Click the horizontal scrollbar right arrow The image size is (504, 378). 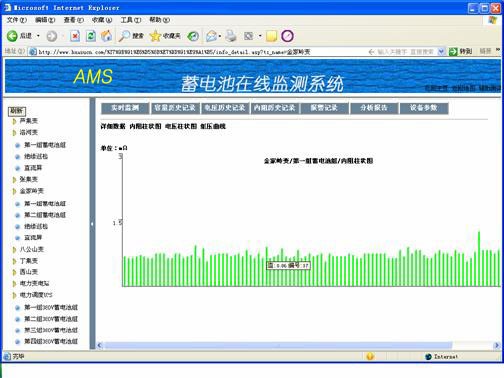(496, 345)
